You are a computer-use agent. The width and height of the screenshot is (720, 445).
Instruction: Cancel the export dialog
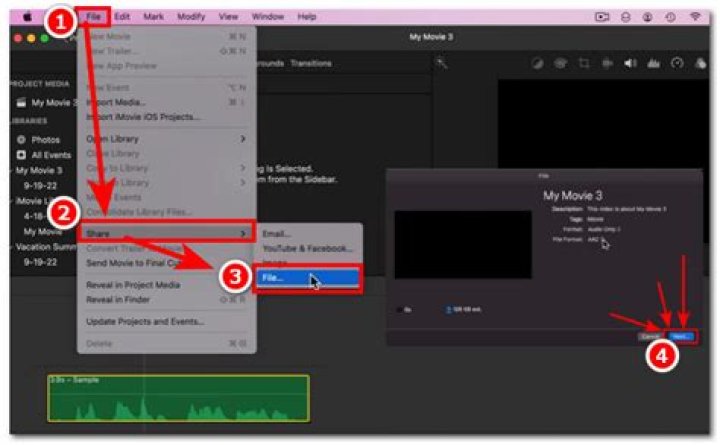pyautogui.click(x=650, y=337)
